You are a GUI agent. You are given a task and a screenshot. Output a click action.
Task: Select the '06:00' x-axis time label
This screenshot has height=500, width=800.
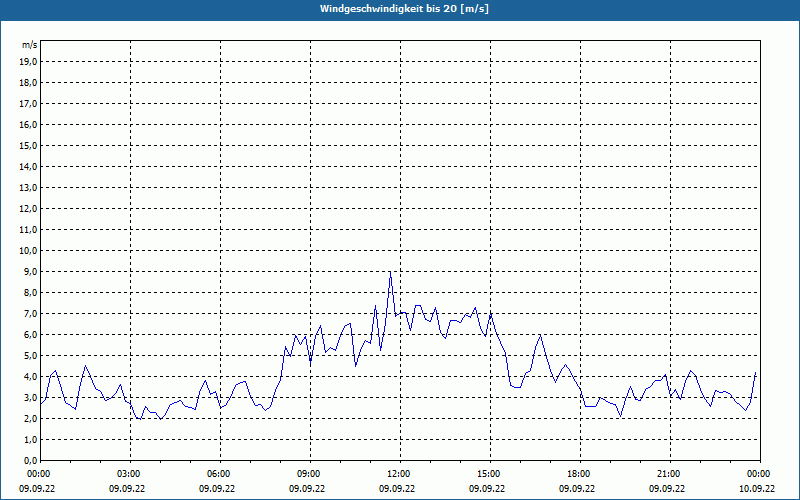tap(220, 474)
